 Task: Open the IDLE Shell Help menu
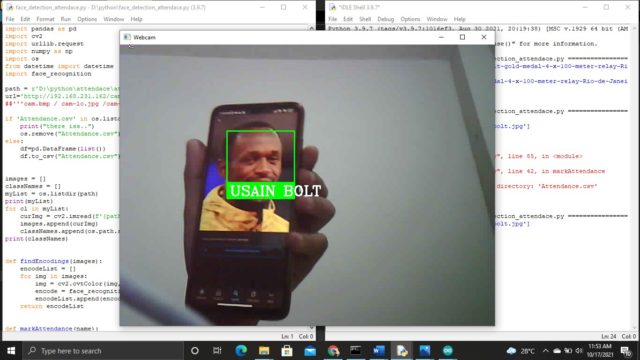[459, 19]
